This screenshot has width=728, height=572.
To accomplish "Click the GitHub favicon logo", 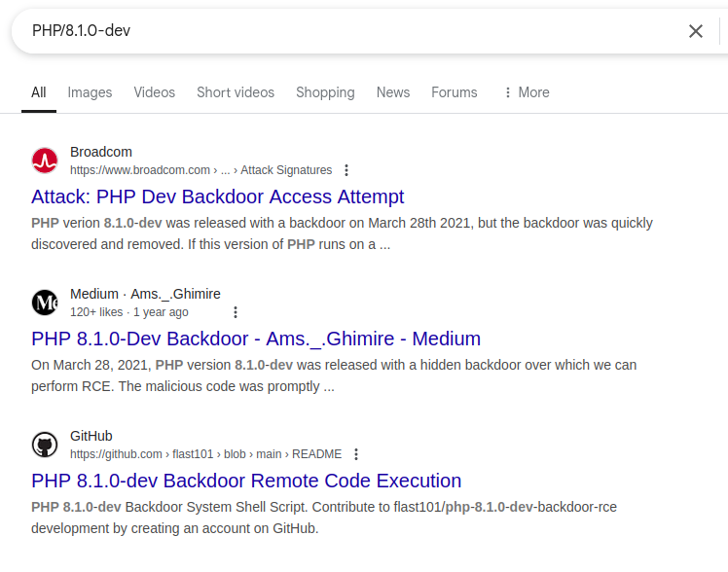I will tap(45, 445).
